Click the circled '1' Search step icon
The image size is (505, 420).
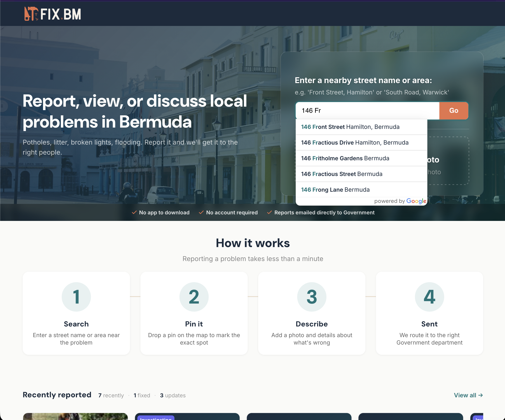[76, 297]
